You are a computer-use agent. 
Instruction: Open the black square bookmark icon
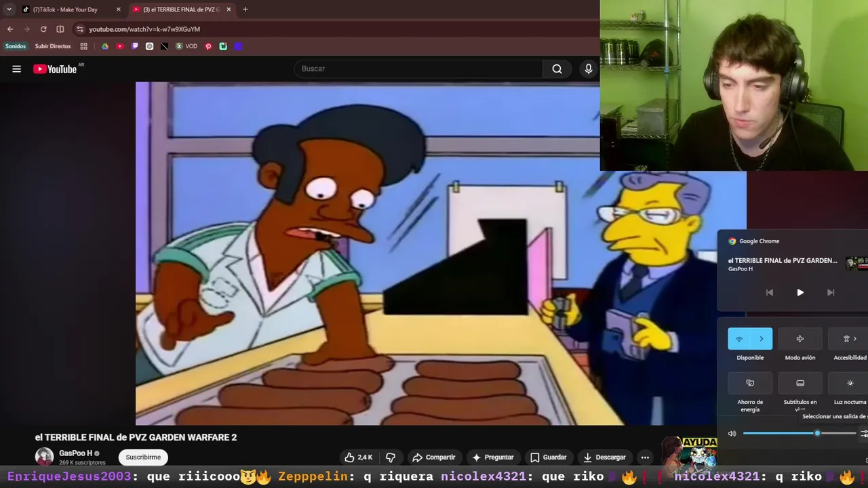coord(164,46)
